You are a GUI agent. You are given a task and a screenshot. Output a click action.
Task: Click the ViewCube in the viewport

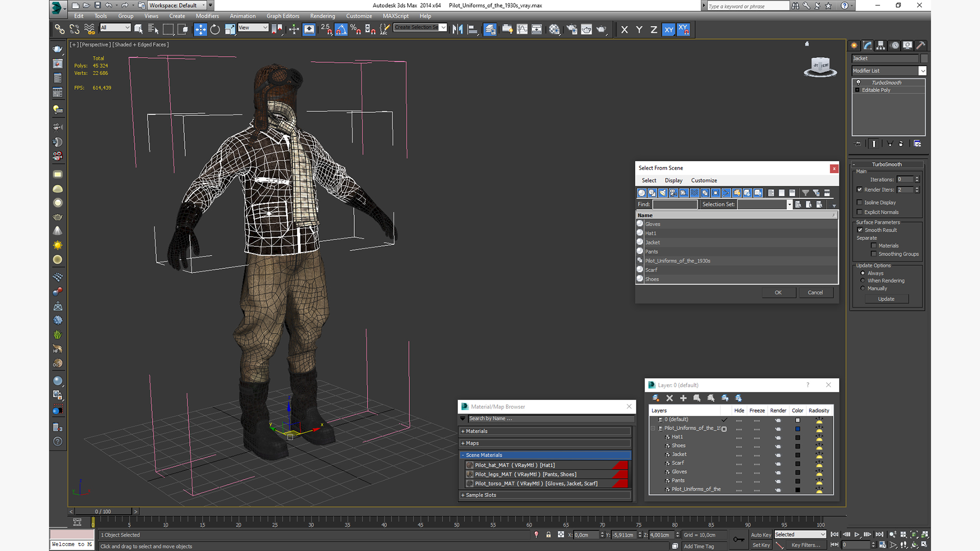[x=820, y=67]
